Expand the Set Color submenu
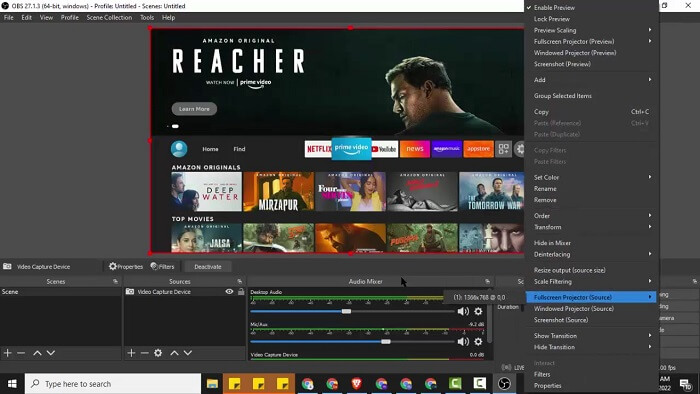 click(x=592, y=178)
